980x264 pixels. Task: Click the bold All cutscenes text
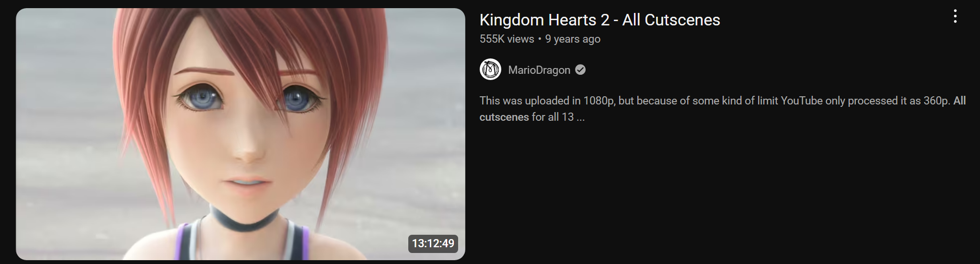tap(724, 109)
